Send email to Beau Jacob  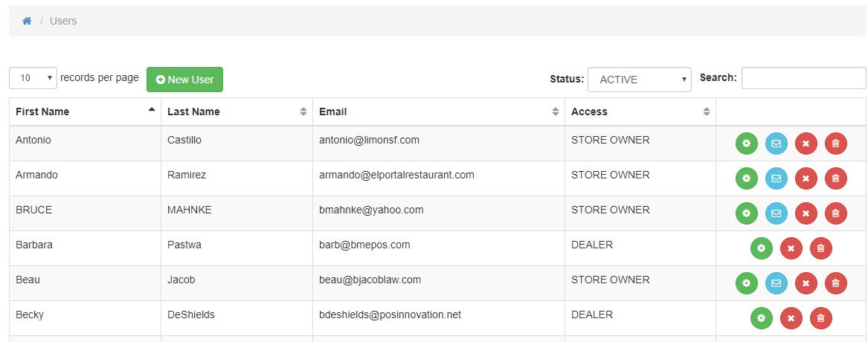[x=776, y=283]
